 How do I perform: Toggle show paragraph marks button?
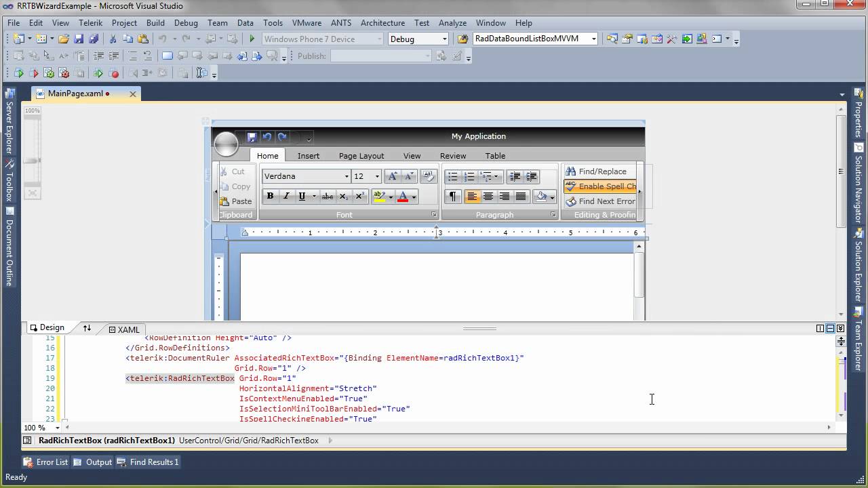[x=453, y=197]
